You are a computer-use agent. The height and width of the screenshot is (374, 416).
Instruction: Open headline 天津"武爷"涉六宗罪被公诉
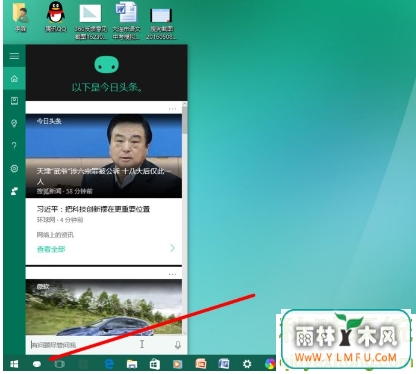point(104,176)
